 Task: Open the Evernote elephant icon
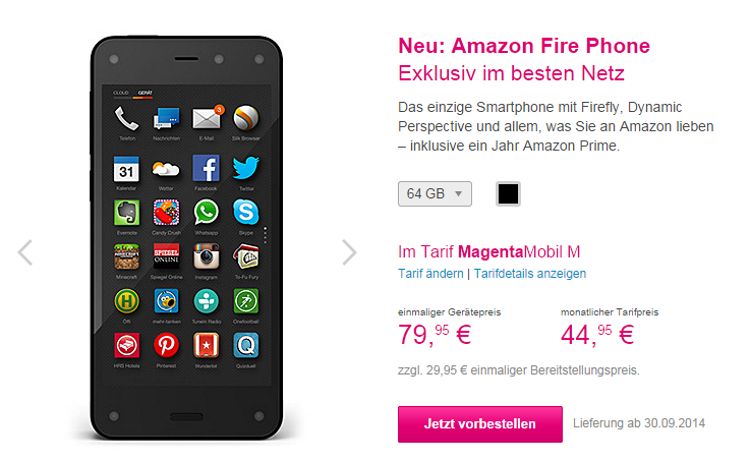[x=127, y=212]
